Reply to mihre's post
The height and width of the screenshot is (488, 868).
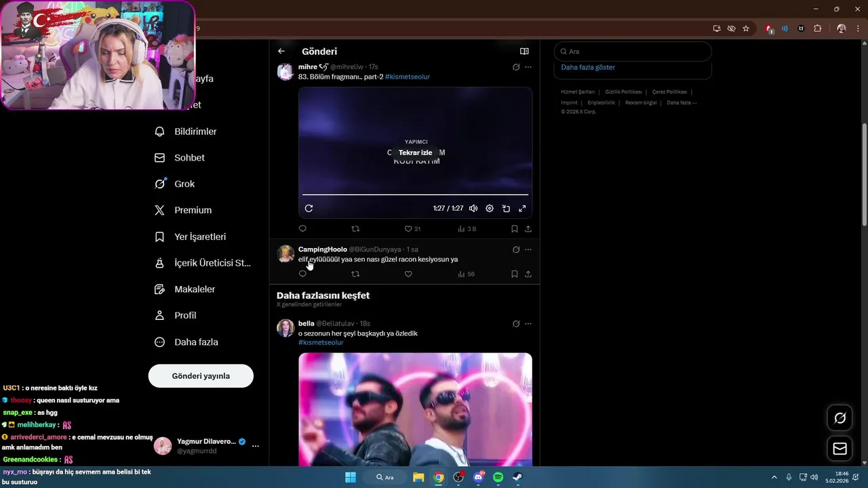pos(302,229)
